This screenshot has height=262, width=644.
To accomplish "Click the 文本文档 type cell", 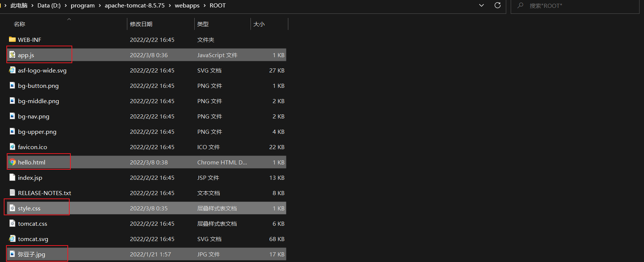I will click(209, 193).
